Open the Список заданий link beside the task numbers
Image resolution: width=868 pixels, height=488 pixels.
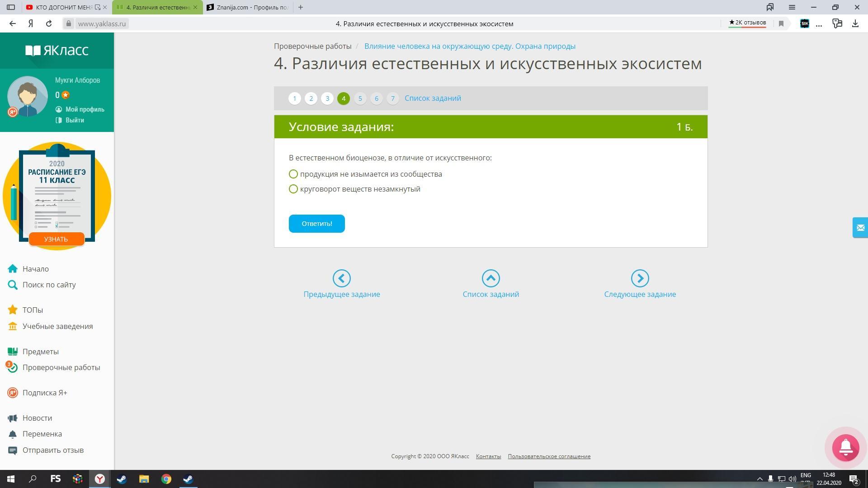tap(433, 98)
